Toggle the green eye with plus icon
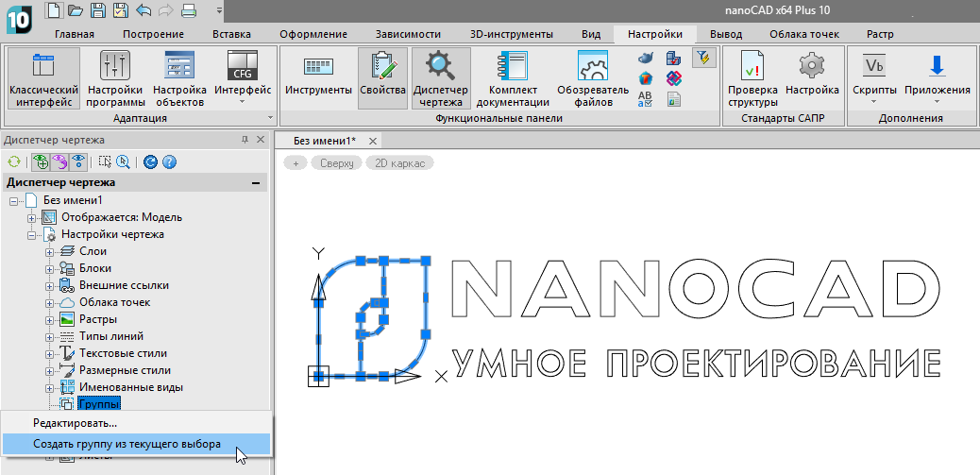Viewport: 980px width, 475px height. click(x=42, y=162)
